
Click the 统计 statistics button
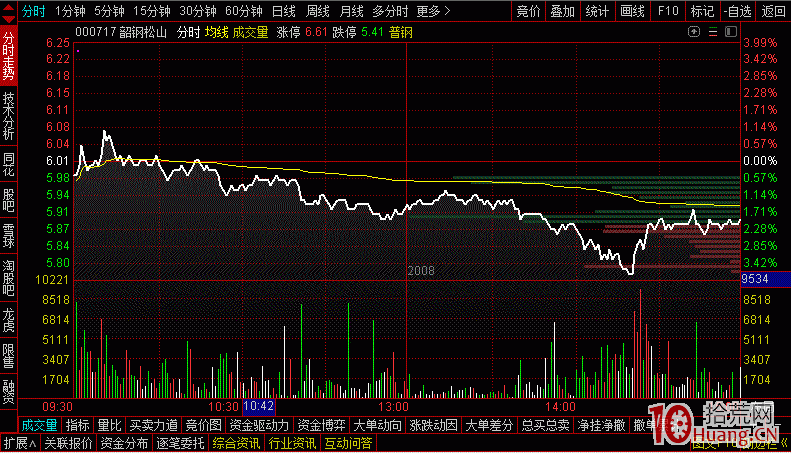click(597, 11)
